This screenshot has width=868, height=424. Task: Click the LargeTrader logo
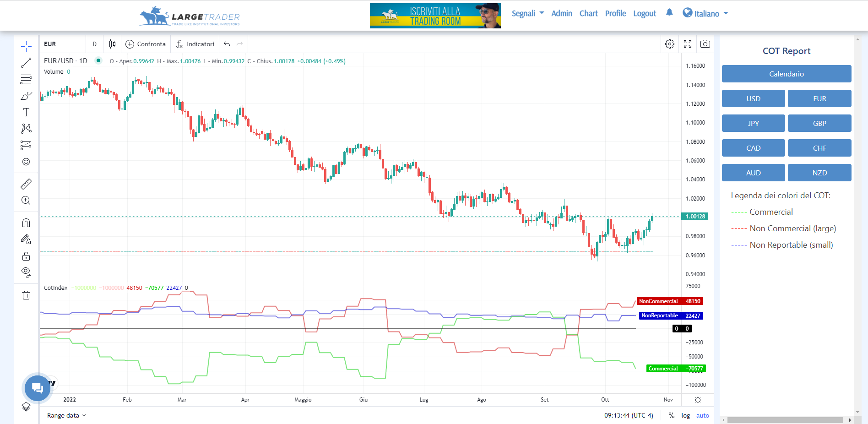[190, 16]
